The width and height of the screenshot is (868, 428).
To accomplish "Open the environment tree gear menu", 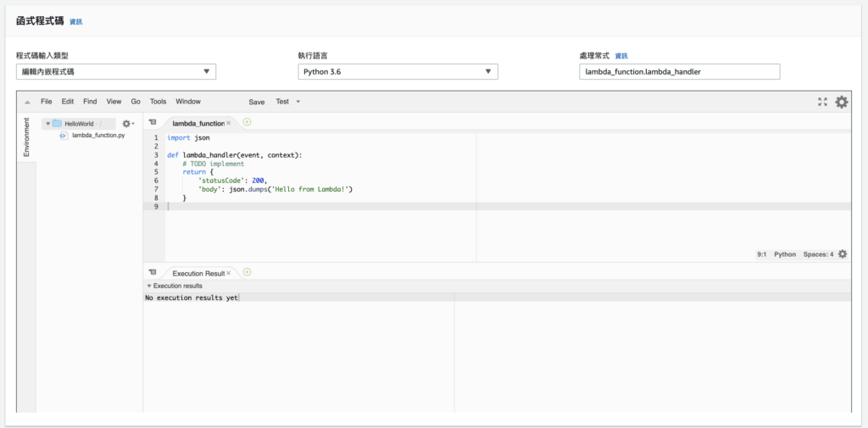I will click(127, 124).
